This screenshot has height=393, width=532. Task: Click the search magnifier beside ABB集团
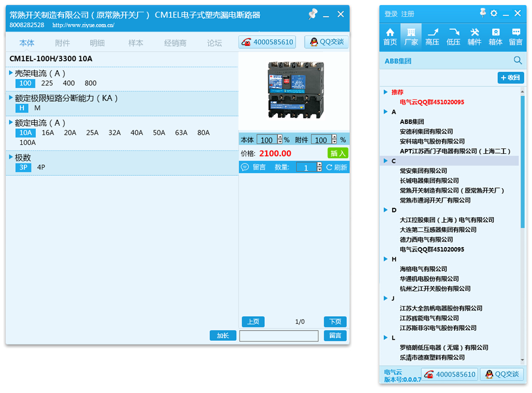tap(518, 61)
